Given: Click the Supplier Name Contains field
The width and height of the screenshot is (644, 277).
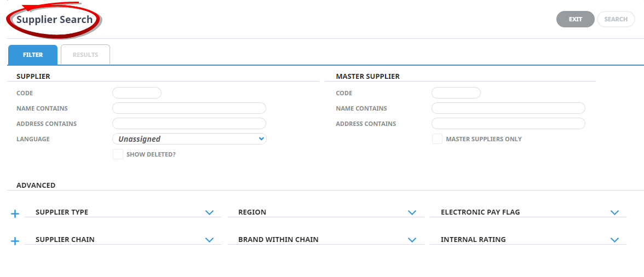Looking at the screenshot, I should pyautogui.click(x=189, y=108).
